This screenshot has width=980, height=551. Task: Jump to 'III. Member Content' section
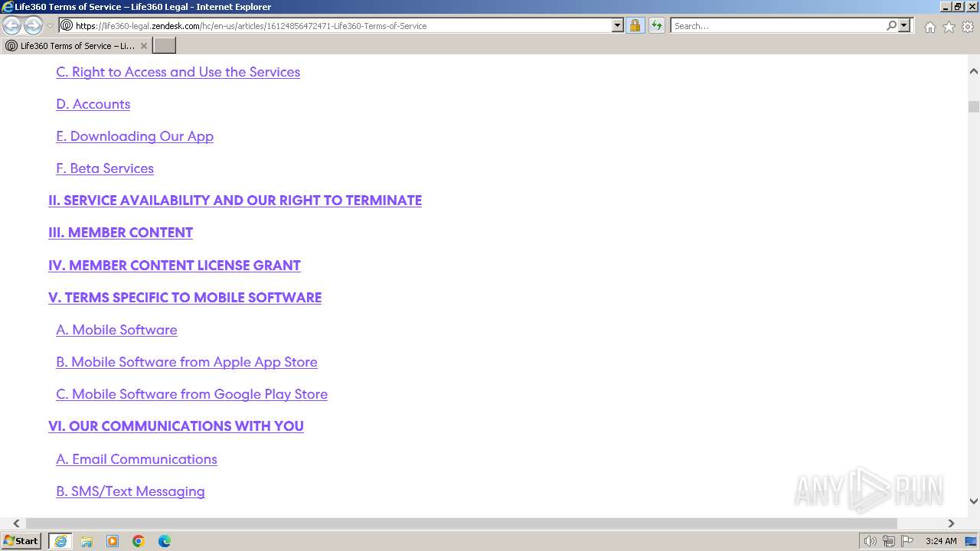[x=120, y=233]
